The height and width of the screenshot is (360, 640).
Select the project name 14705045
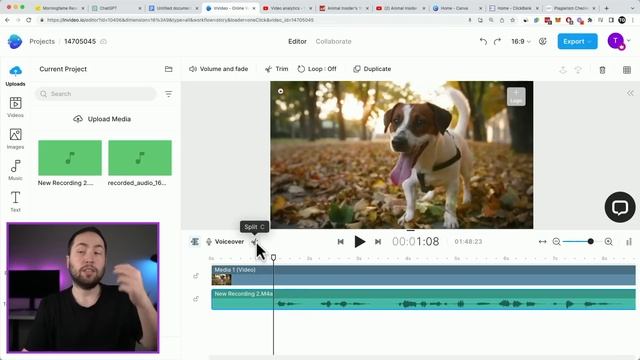click(80, 41)
